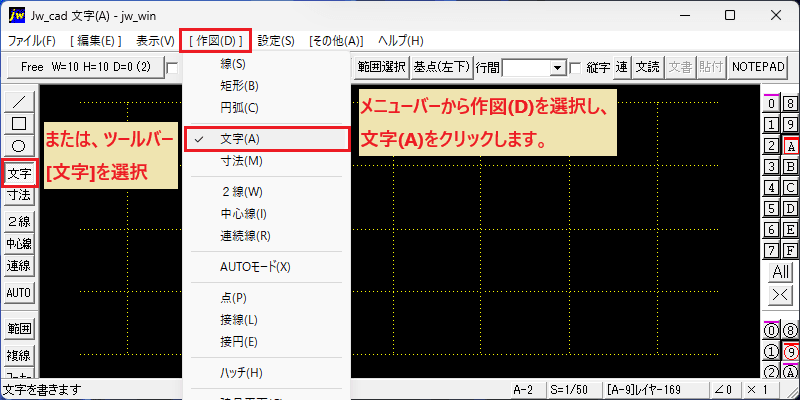Select the 寸法 dimension tool in the toolbar
Image resolution: width=800 pixels, height=400 pixels.
coord(19,195)
